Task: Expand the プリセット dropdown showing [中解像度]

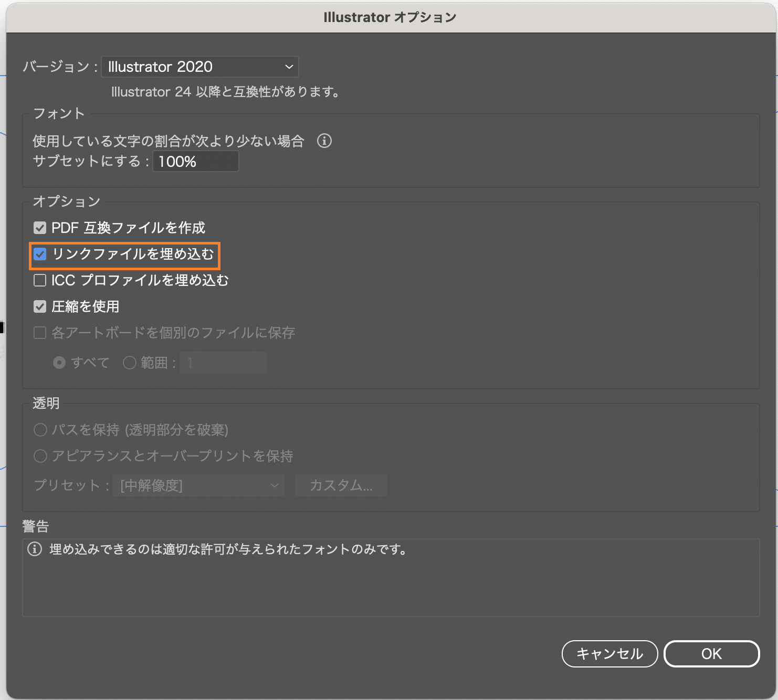Action: 198,485
